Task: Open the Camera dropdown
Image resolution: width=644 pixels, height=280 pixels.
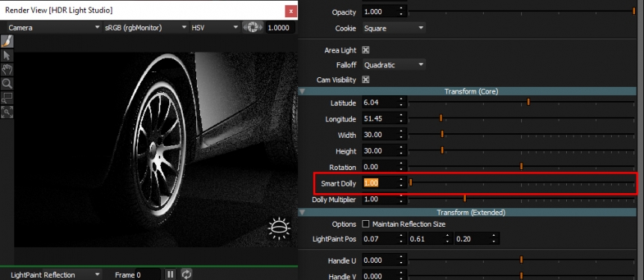Action: point(54,28)
